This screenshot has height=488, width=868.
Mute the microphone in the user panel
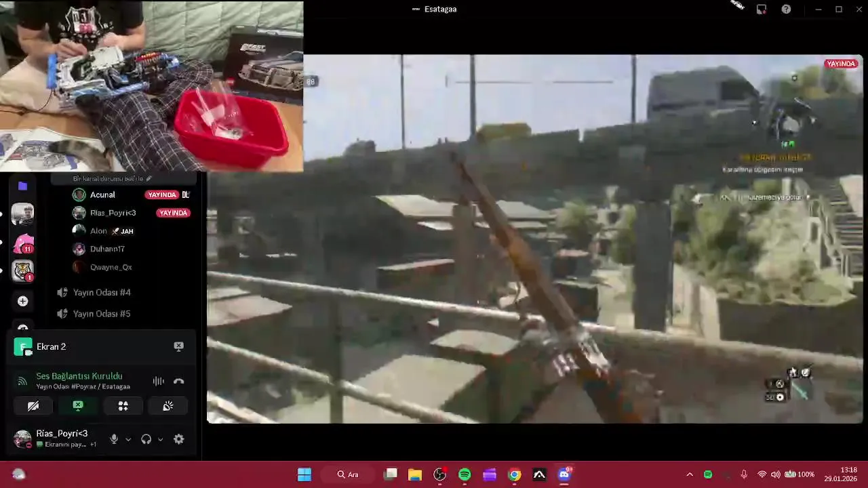coord(114,439)
